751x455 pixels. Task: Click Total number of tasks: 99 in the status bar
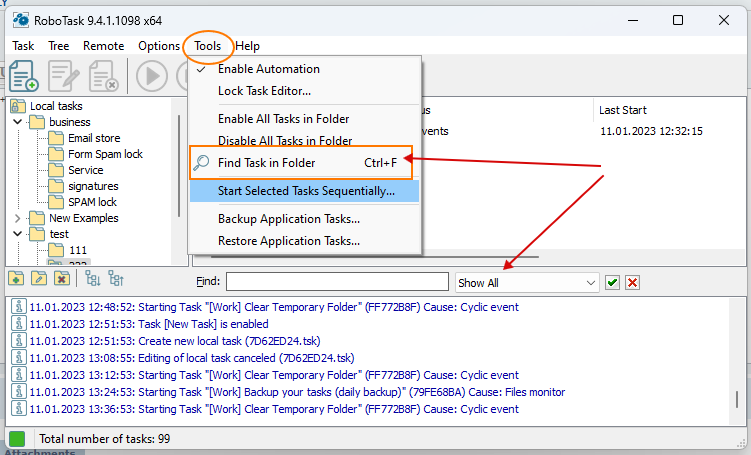point(104,439)
